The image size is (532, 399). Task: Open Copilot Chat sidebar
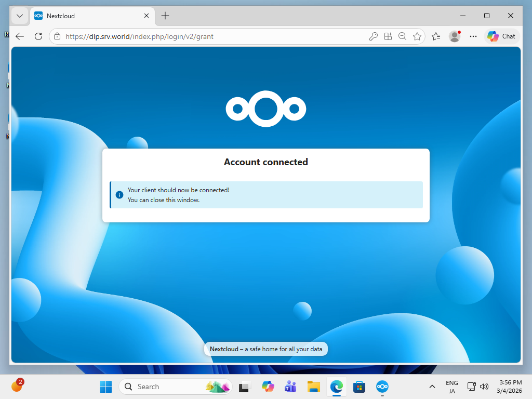pyautogui.click(x=501, y=36)
